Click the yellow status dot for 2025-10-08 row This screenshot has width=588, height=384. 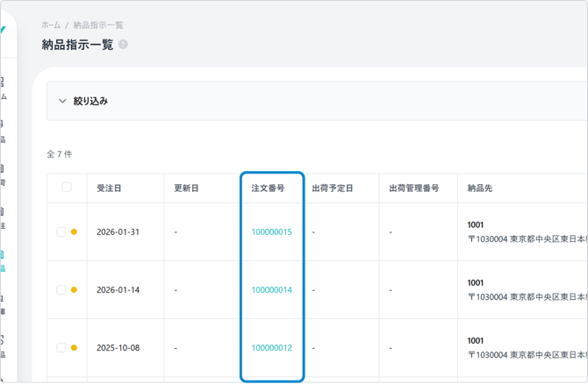point(74,348)
